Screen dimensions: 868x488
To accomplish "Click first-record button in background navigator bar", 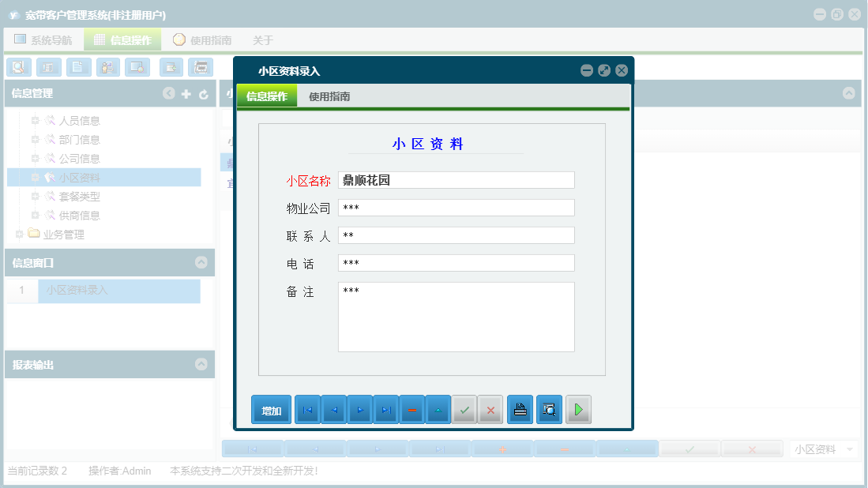I will pos(253,449).
